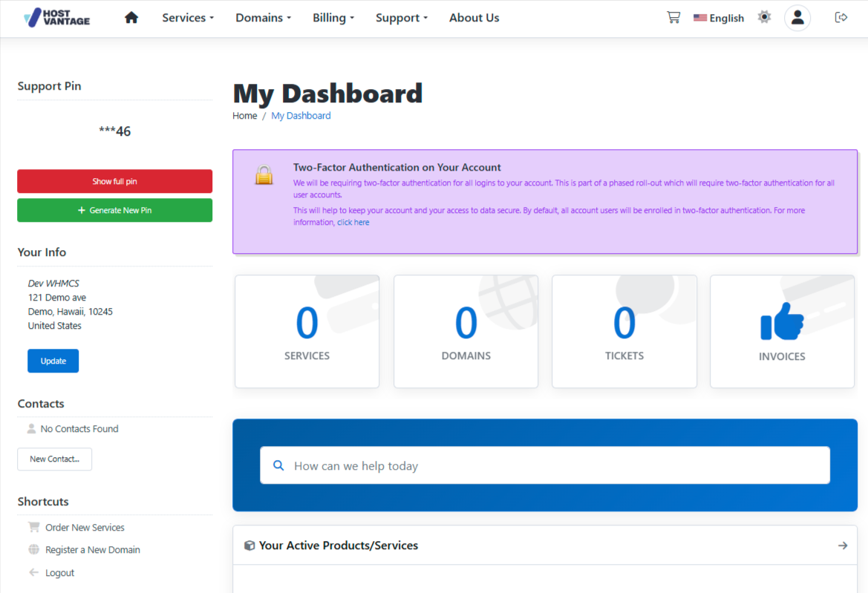Click the box icon beside Active Products
This screenshot has width=868, height=593.
tap(249, 546)
